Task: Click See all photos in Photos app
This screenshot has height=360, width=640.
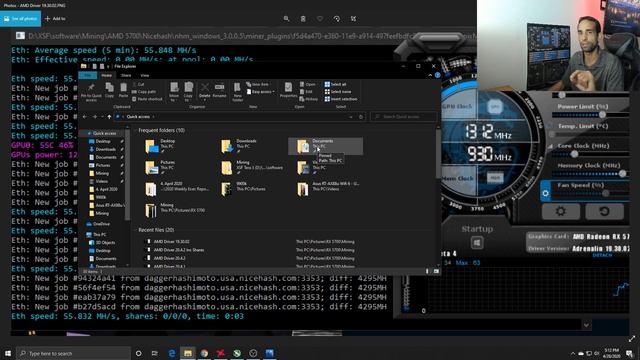Action: (20, 19)
